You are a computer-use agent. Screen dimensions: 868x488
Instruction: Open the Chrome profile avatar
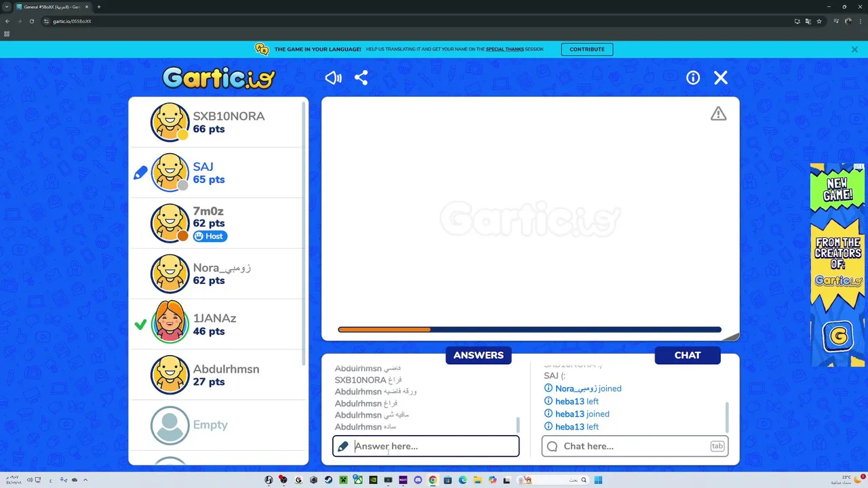(x=848, y=21)
